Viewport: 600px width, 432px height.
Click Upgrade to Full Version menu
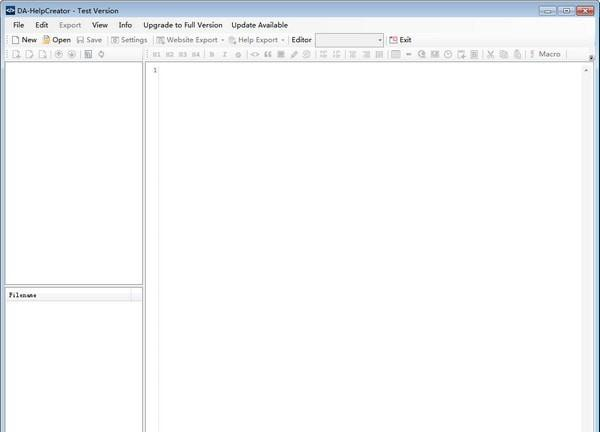[x=183, y=25]
